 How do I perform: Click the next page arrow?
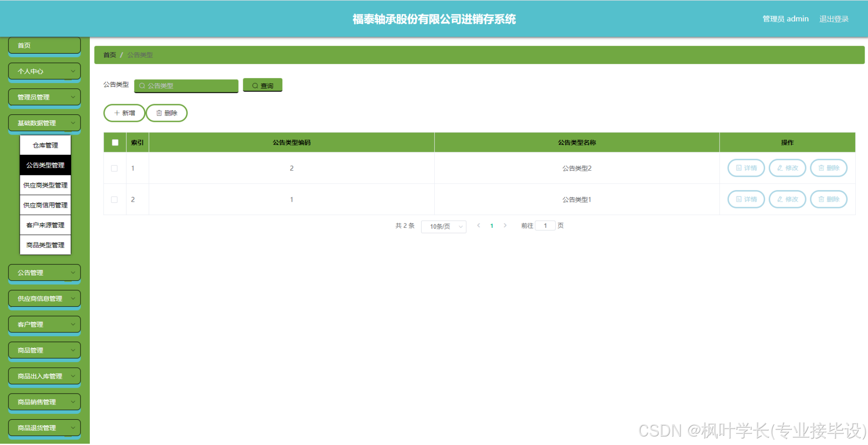click(505, 226)
